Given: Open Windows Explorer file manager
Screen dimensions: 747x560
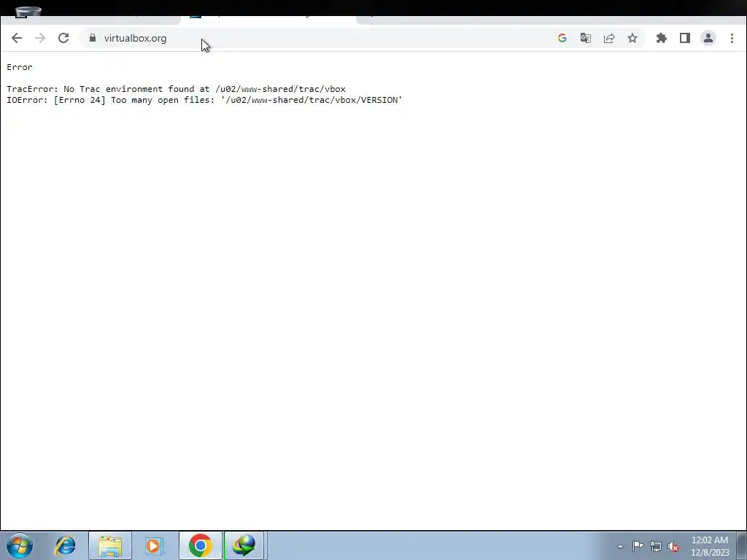Looking at the screenshot, I should click(110, 545).
